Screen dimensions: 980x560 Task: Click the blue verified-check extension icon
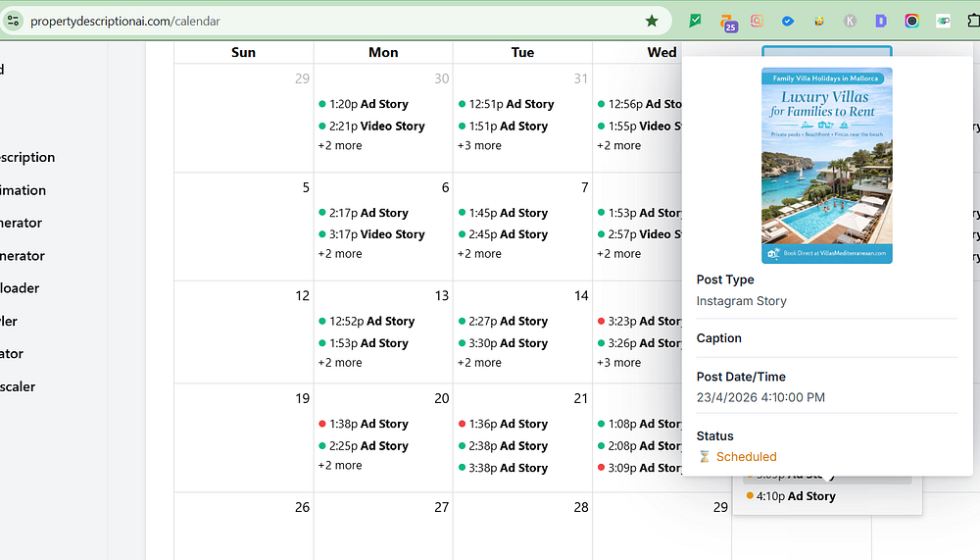tap(788, 21)
